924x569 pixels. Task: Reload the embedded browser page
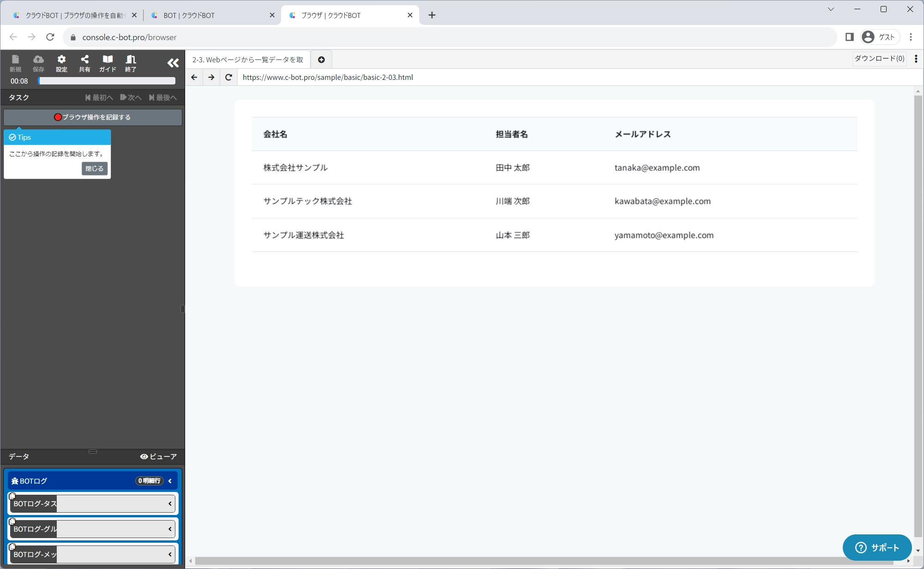[x=228, y=77]
